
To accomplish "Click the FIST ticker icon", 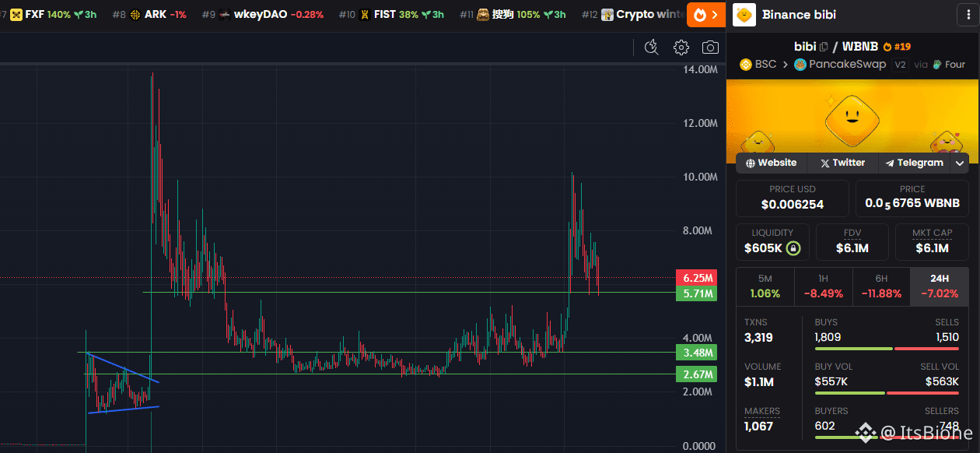I will click(x=364, y=14).
